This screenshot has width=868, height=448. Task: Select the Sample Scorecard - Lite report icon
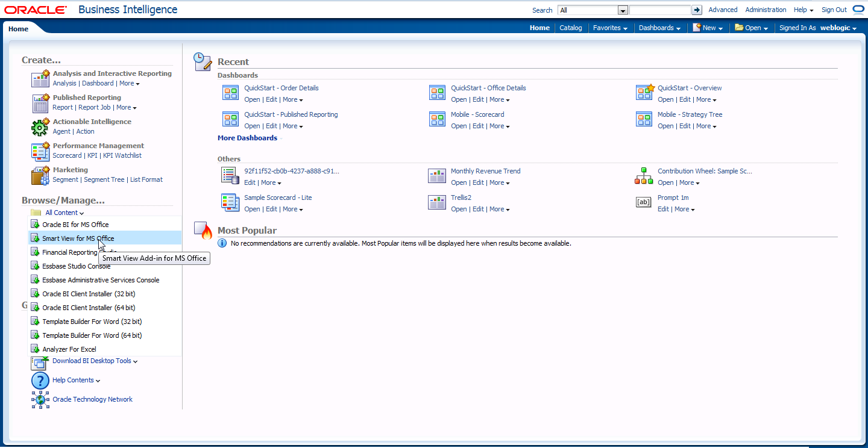coord(230,202)
